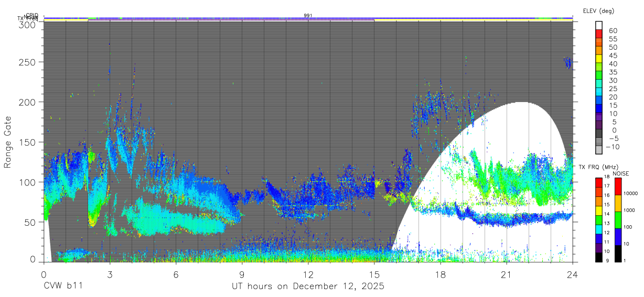Click the 'Range Gate' y-axis label
Screen dimensions: 644x297
tap(8, 142)
